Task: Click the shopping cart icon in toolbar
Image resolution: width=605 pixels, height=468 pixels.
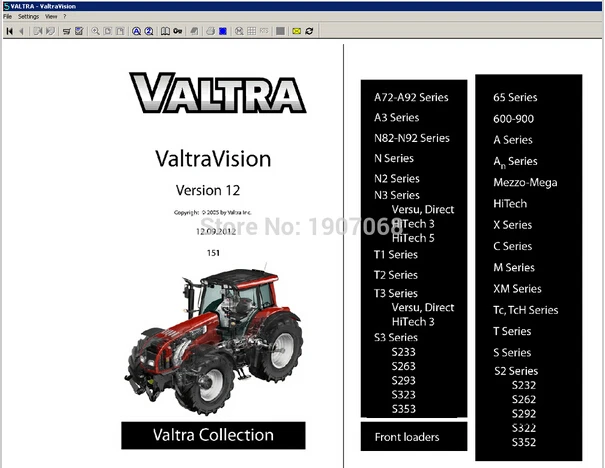Action: click(67, 31)
